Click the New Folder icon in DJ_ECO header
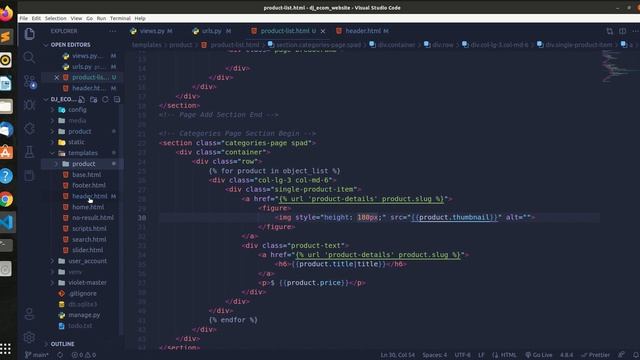This screenshot has width=640, height=360. coord(93,99)
